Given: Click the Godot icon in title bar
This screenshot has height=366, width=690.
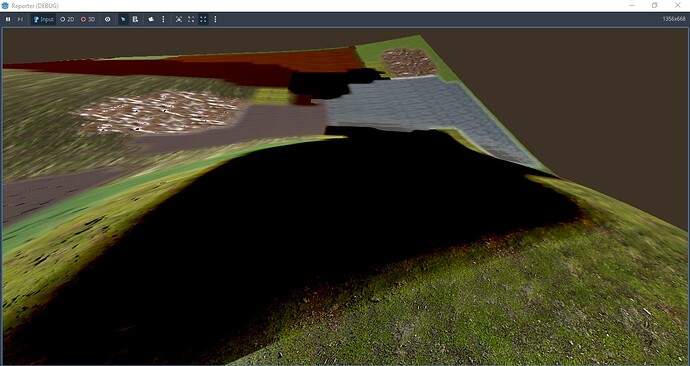Looking at the screenshot, I should coord(5,6).
